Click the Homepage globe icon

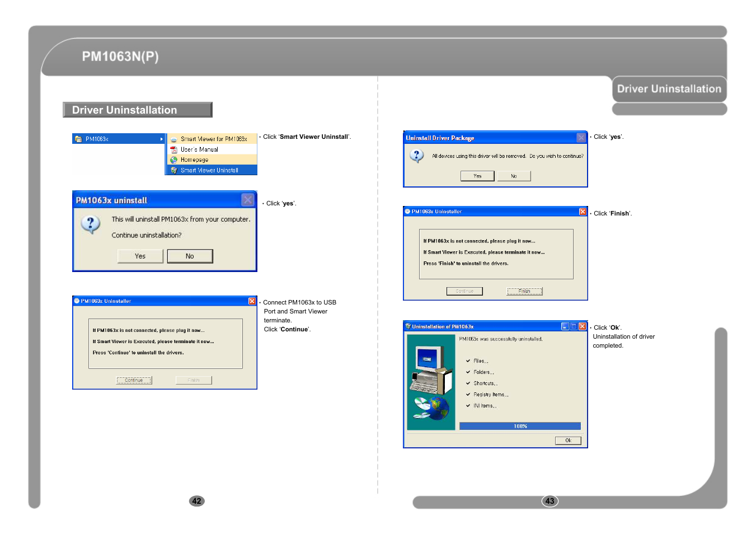point(174,160)
